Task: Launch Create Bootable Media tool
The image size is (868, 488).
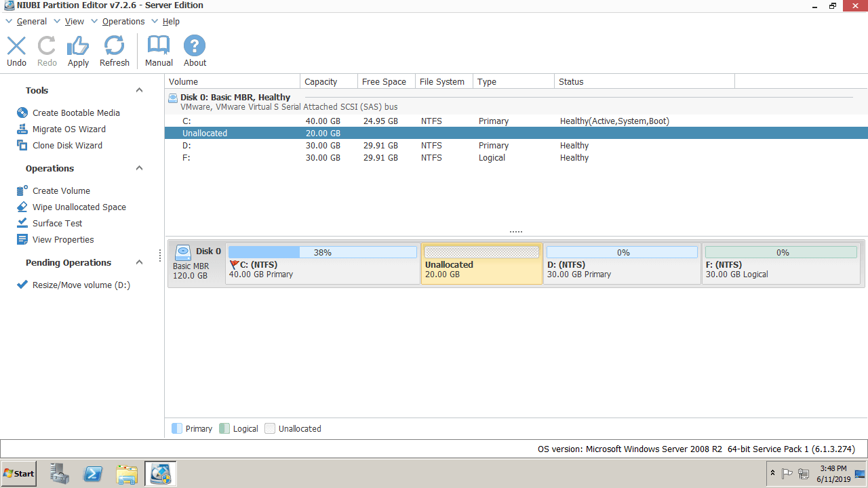Action: tap(75, 113)
